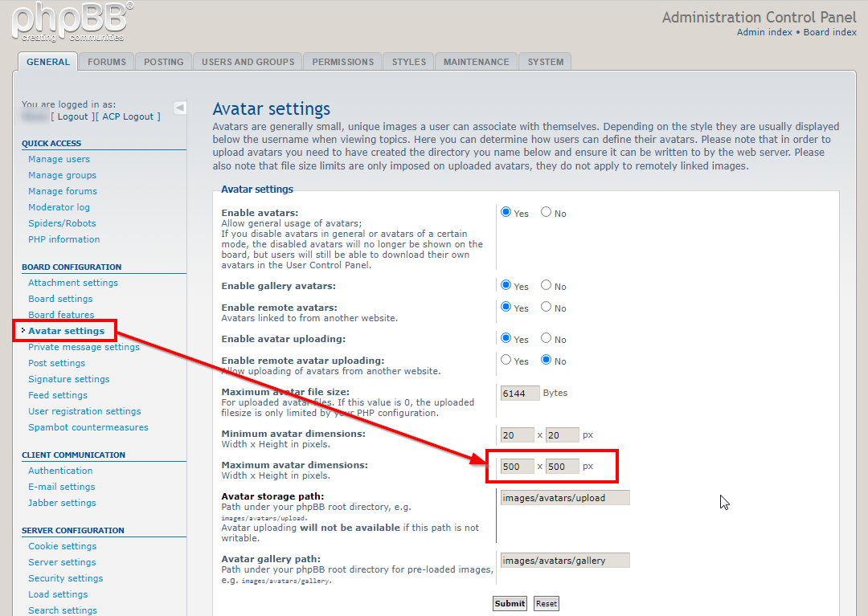This screenshot has width=868, height=616.
Task: Open Authentication settings
Action: pos(60,470)
